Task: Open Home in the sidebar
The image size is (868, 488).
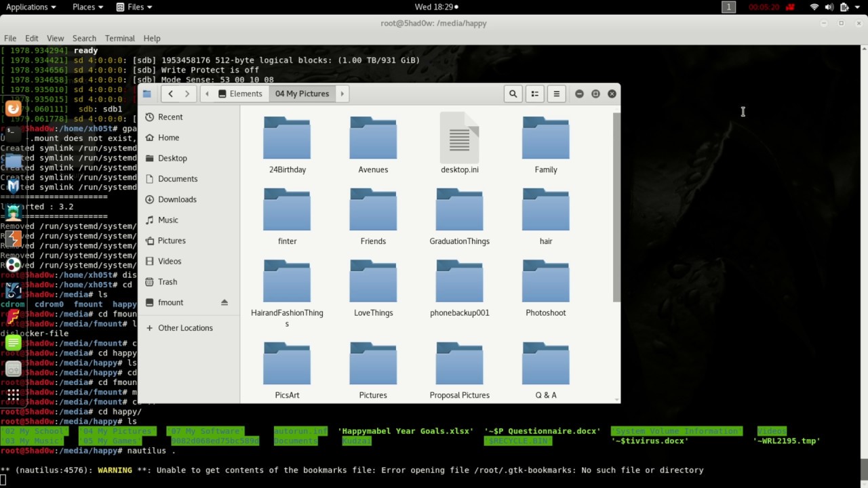Action: [x=189, y=138]
